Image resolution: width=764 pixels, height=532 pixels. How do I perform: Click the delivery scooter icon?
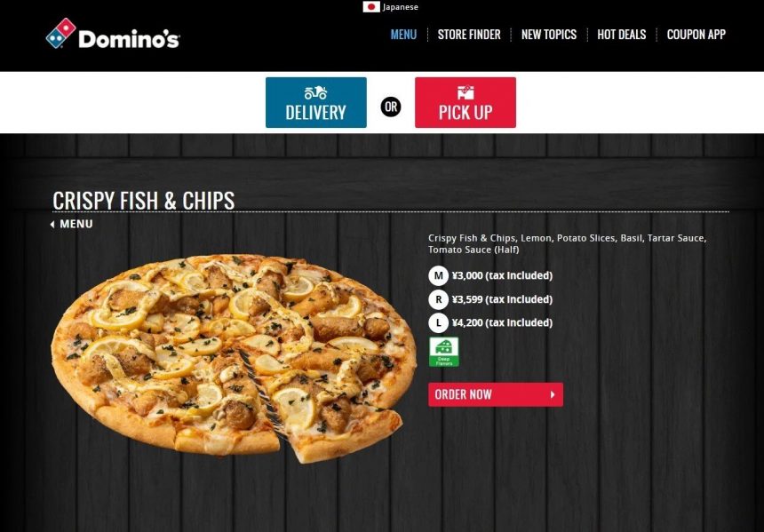coord(315,92)
